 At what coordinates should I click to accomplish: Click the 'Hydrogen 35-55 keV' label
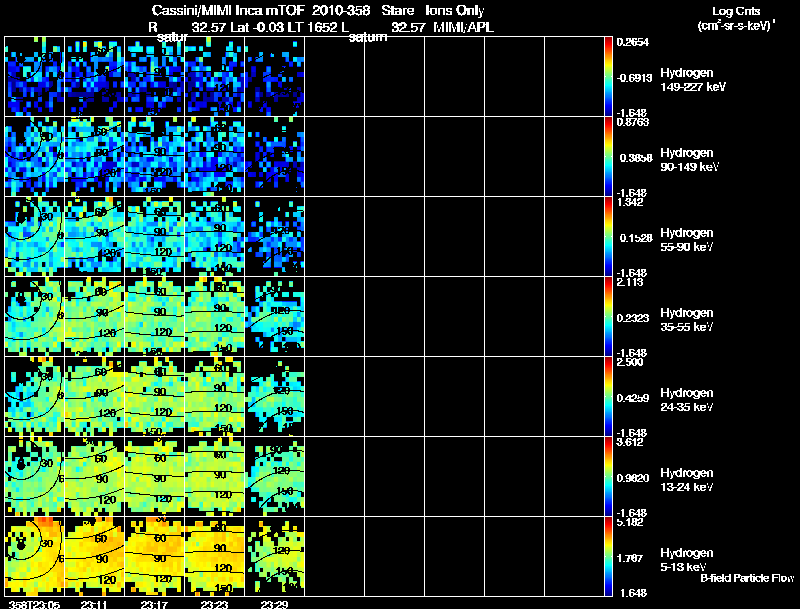[x=687, y=320]
